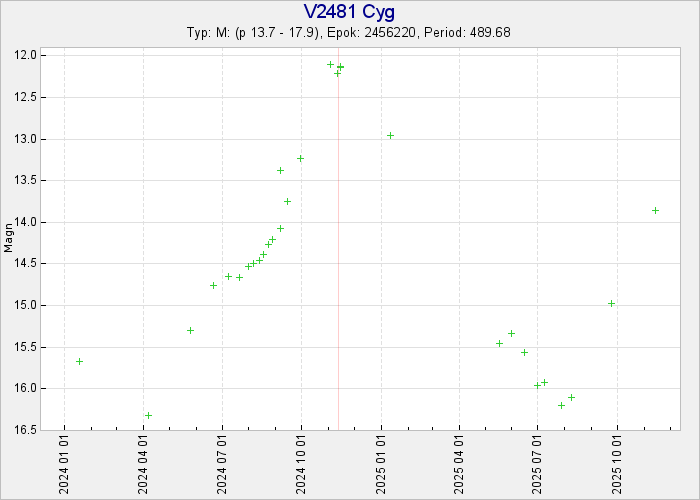Click the red vertical epoch line
700x500 pixels.
pyautogui.click(x=338, y=250)
